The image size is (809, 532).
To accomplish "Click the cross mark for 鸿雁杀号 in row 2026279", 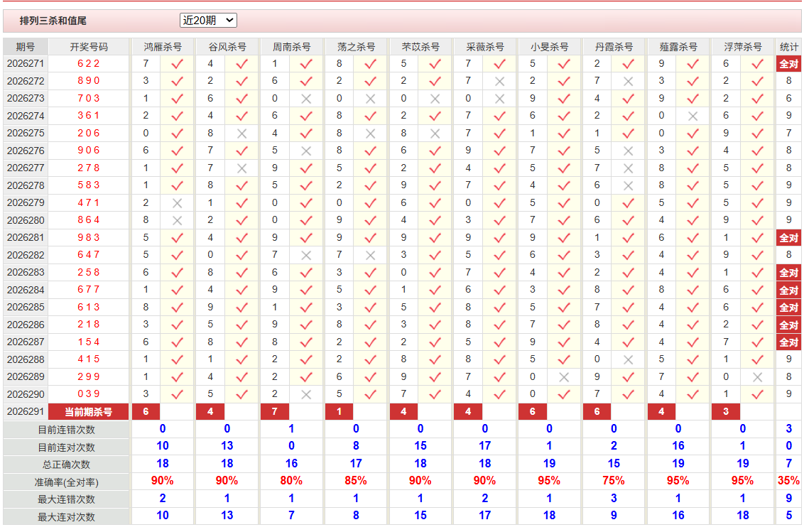I will point(177,203).
